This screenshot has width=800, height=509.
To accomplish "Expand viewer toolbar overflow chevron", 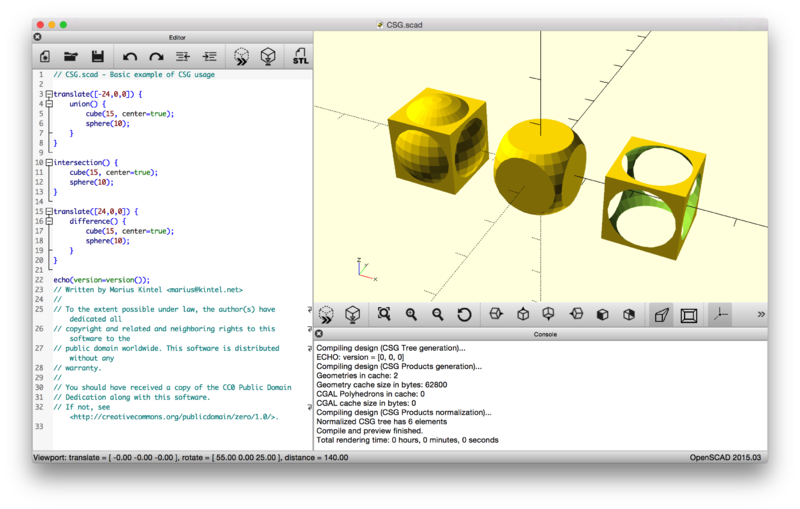I will [x=761, y=315].
